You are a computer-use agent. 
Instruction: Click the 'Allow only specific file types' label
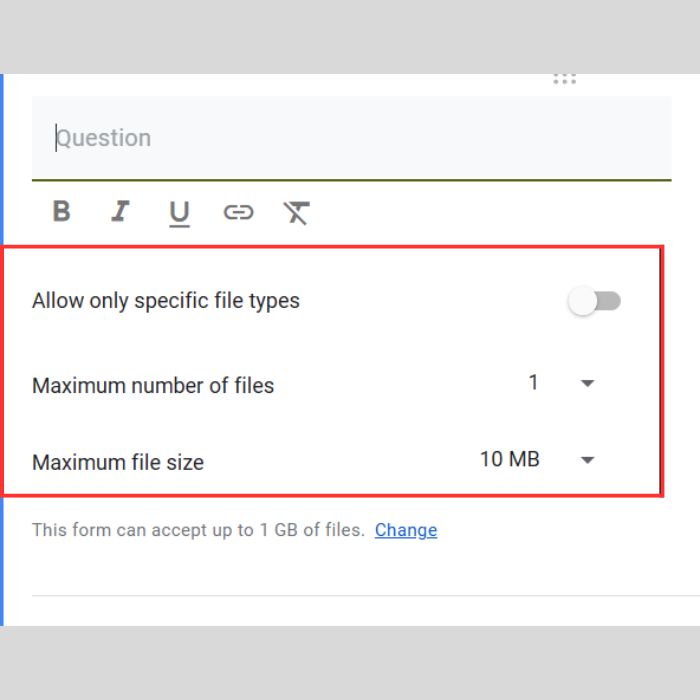click(x=166, y=301)
